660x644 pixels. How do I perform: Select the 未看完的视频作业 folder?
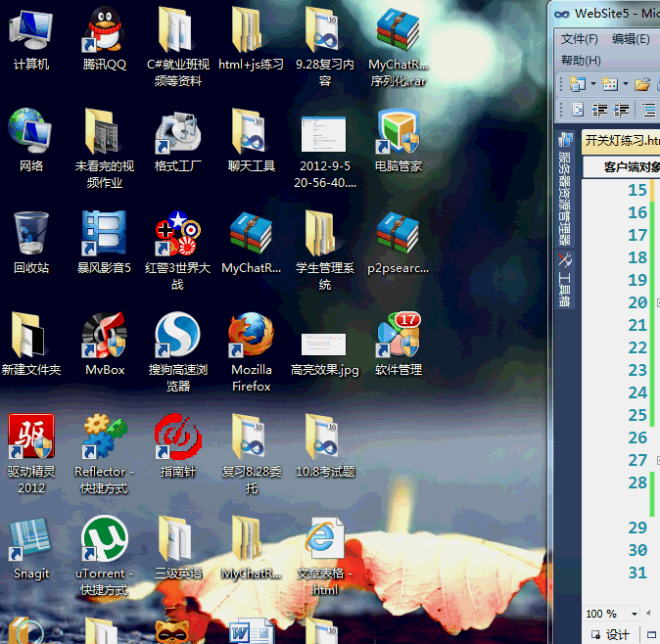coord(104,147)
